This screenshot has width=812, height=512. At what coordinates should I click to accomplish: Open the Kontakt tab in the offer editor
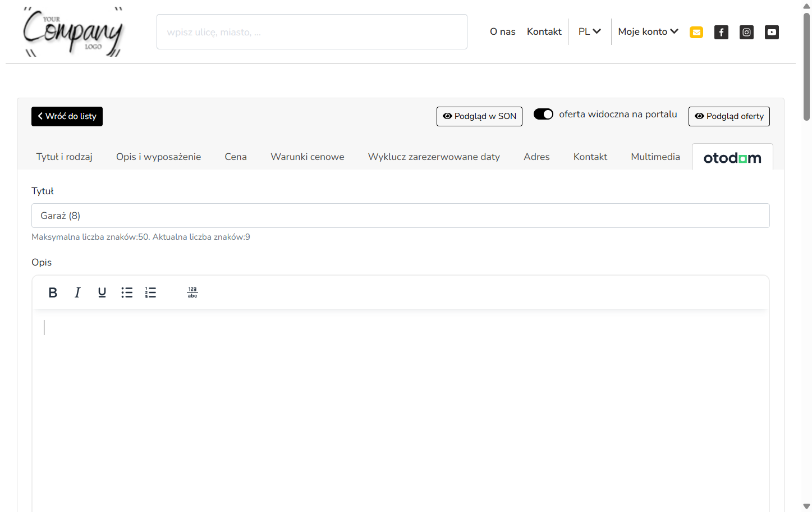click(x=590, y=157)
